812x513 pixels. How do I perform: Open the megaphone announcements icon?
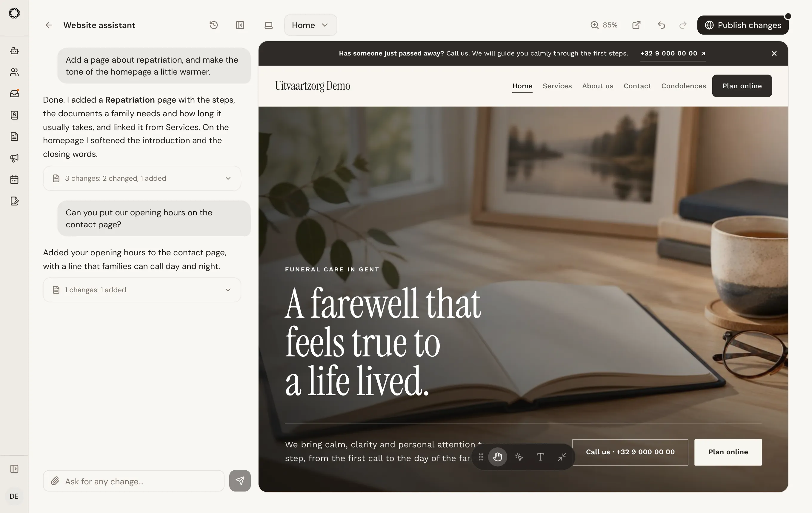pos(14,158)
